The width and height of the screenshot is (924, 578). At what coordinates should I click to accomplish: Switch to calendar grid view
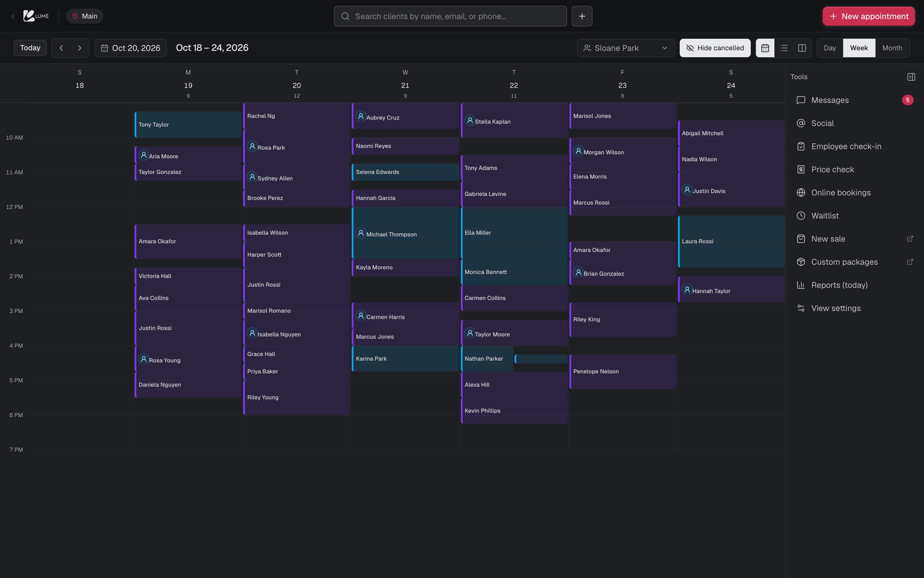(x=765, y=48)
